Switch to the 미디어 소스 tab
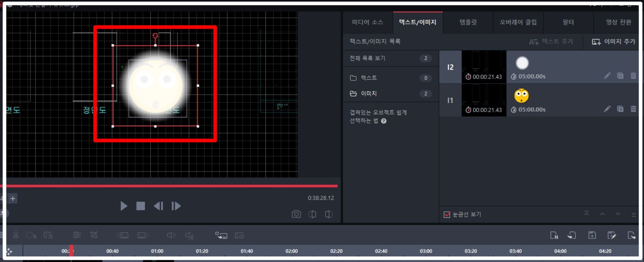The image size is (644, 262). (368, 22)
